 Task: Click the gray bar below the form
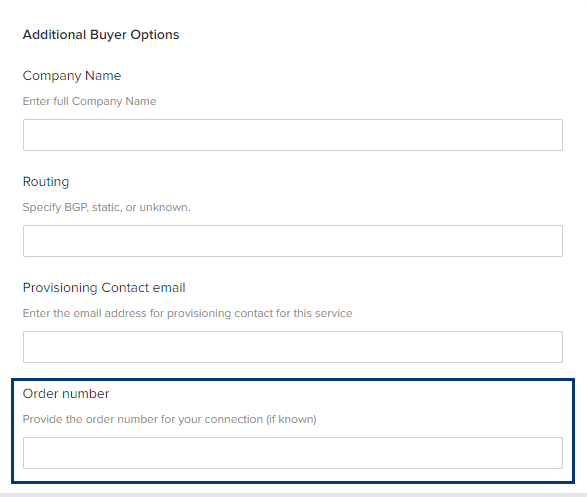294,495
